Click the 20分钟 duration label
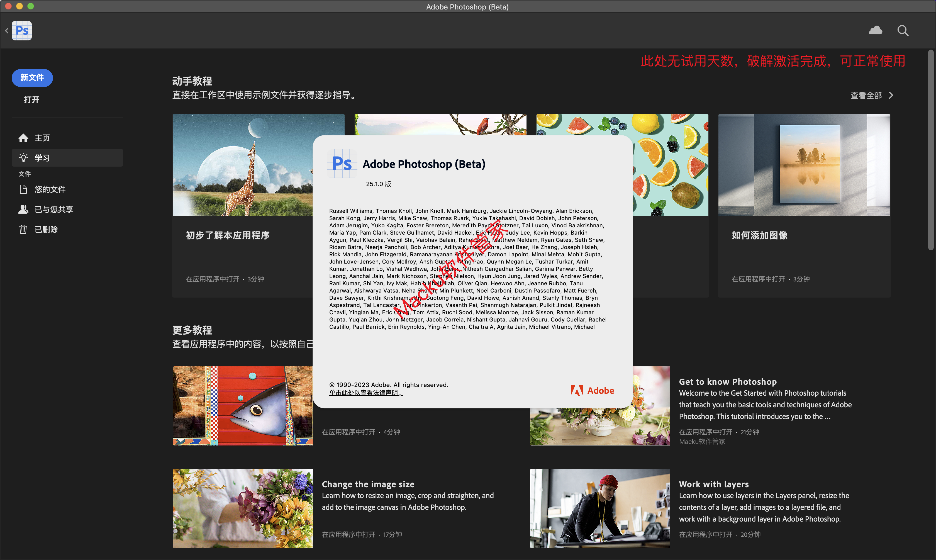This screenshot has height=560, width=936. click(750, 534)
